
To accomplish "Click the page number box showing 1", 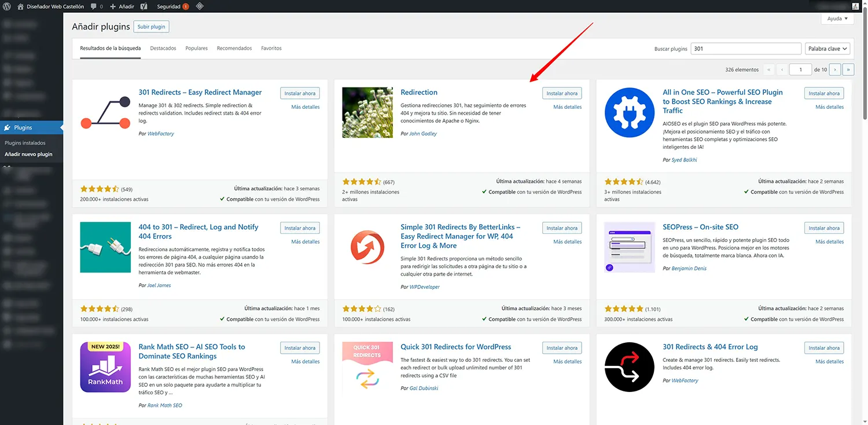I will (800, 69).
